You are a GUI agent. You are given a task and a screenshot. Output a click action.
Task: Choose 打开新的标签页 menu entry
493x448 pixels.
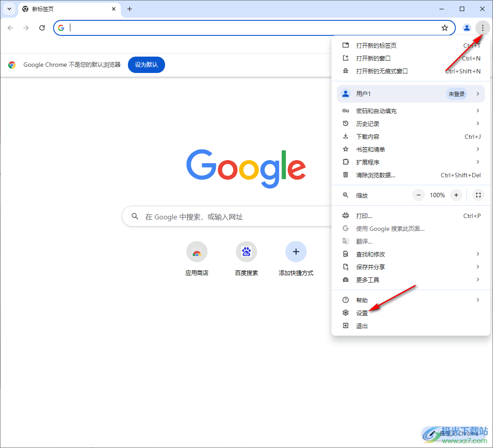[x=411, y=46]
